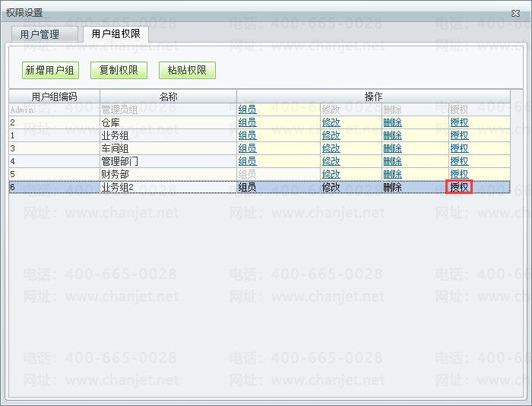This screenshot has width=532, height=406.
Task: Click 授权 link for 仓库 row
Action: [x=459, y=122]
